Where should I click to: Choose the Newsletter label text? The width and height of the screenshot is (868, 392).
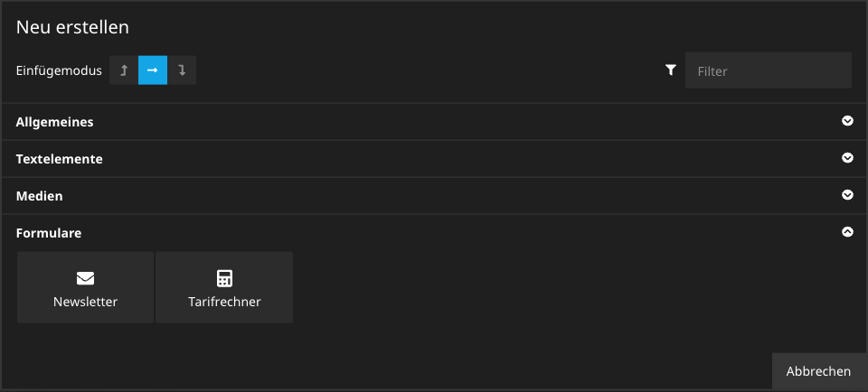click(85, 302)
